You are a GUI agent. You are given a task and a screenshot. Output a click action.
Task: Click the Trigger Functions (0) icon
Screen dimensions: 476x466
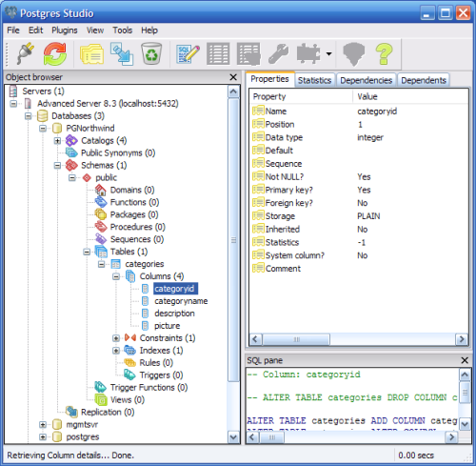pos(101,388)
